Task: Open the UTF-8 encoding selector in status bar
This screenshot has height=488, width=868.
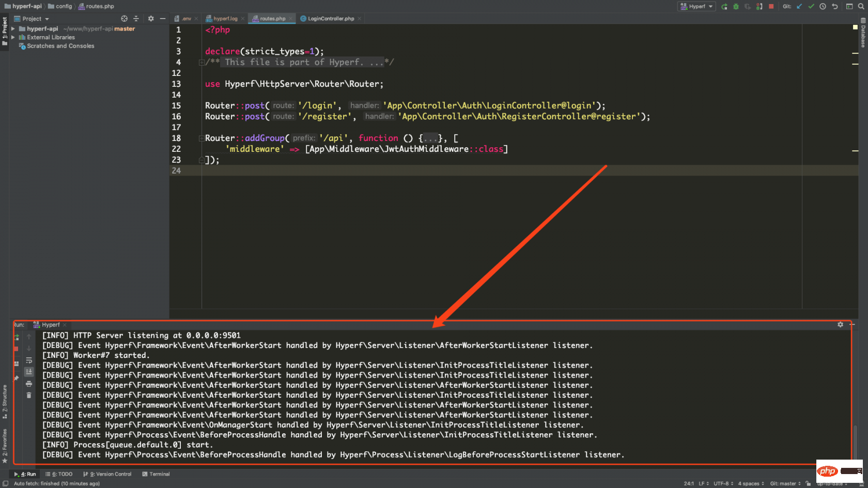Action: (x=723, y=483)
